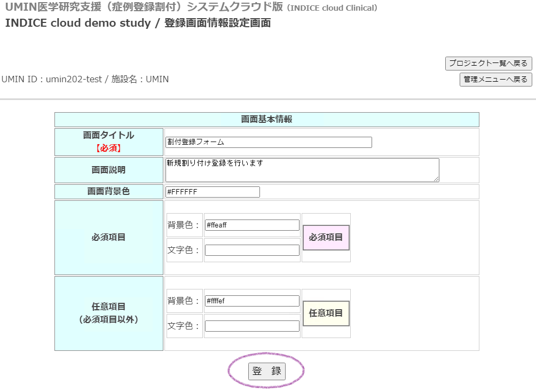This screenshot has width=536, height=392.
Task: Click the プロジェクト一覧へ戻る button
Action: pyautogui.click(x=488, y=63)
